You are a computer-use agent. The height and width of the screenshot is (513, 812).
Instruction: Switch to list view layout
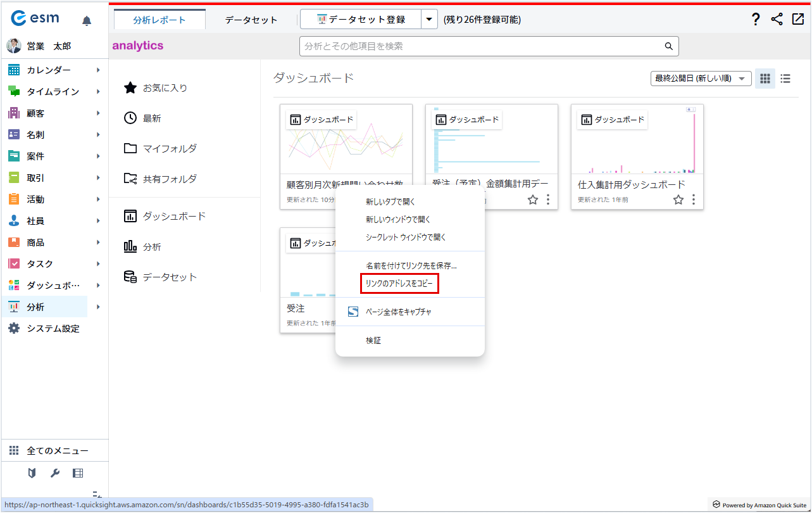click(785, 79)
